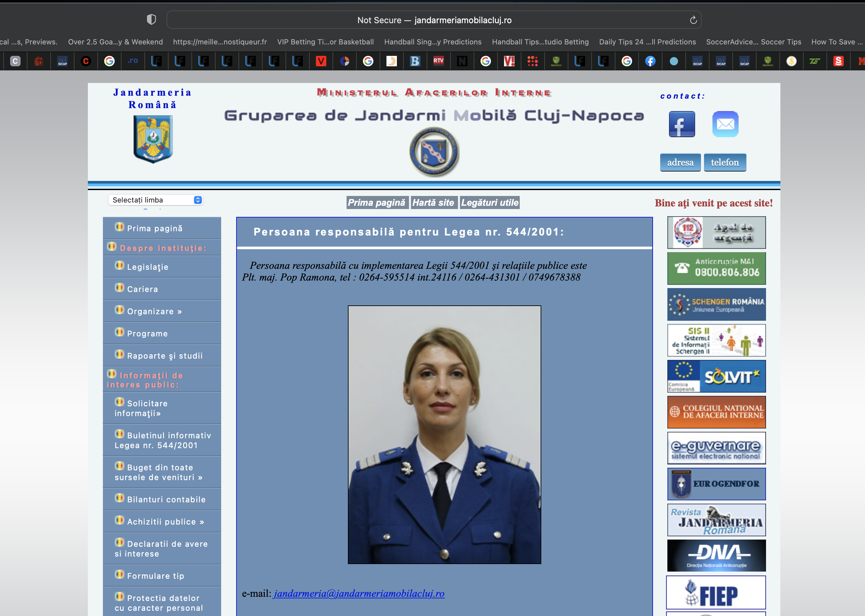
Task: Open the Facebook contact icon
Action: point(681,124)
